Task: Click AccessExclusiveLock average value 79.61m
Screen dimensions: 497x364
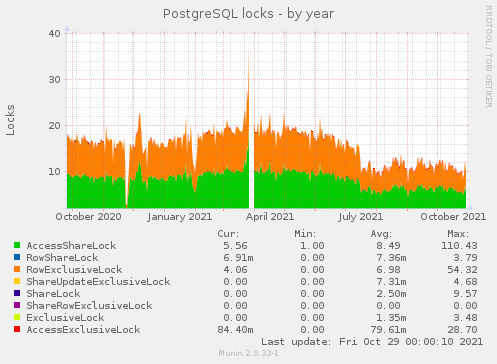Action: [388, 330]
